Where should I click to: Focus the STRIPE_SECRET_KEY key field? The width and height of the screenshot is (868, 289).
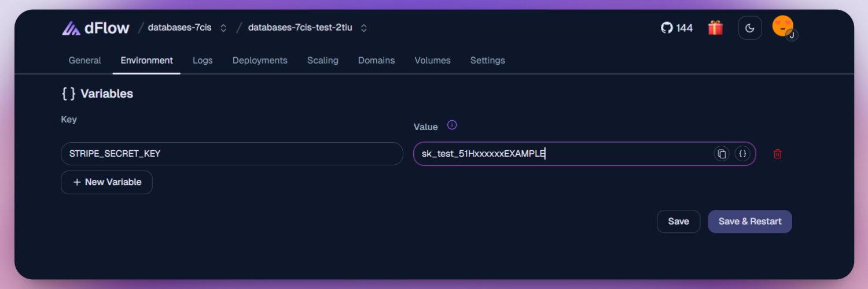[x=231, y=154]
